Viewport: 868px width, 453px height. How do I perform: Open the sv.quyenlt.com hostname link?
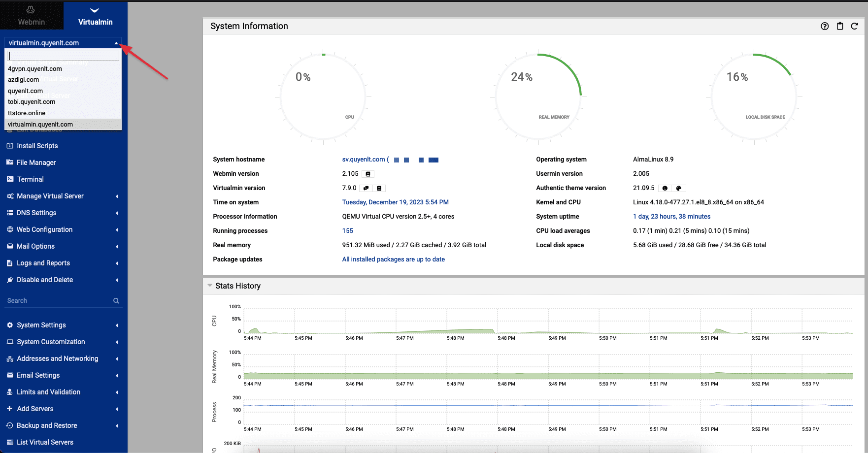tap(363, 160)
